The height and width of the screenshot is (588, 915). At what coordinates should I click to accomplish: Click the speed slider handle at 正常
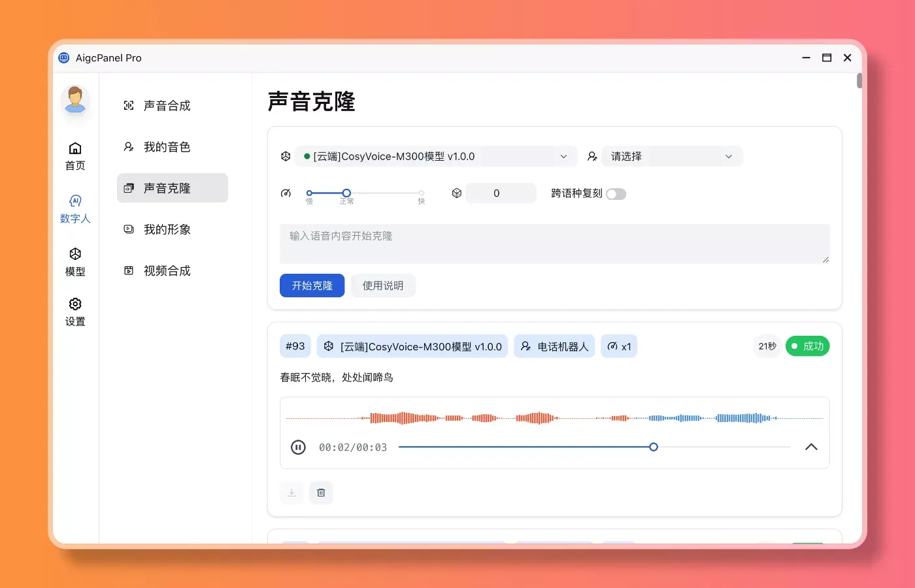pos(346,193)
